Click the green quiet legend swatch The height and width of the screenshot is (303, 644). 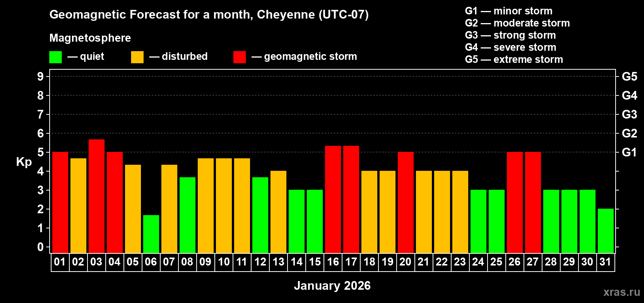(x=55, y=57)
